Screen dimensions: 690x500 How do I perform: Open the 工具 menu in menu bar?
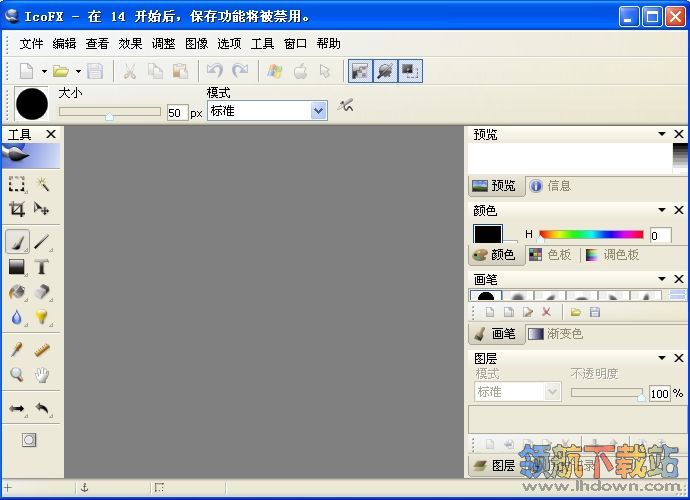click(x=262, y=44)
